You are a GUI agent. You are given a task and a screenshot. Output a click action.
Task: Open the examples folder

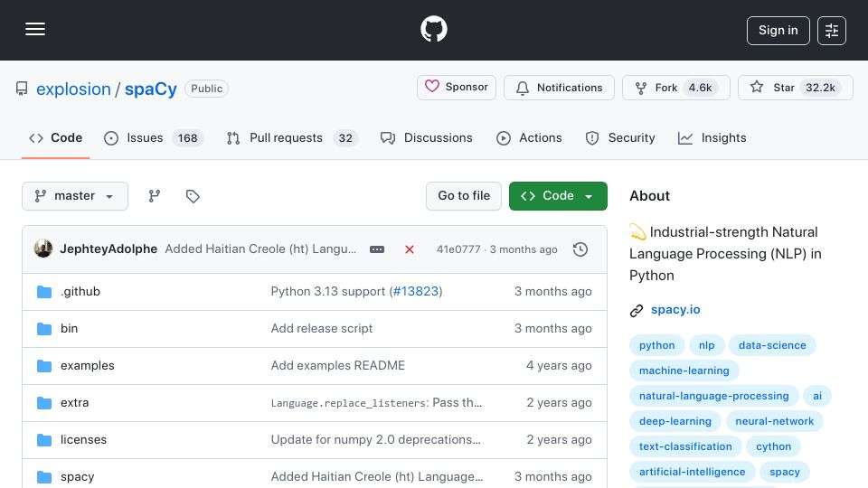pos(88,366)
